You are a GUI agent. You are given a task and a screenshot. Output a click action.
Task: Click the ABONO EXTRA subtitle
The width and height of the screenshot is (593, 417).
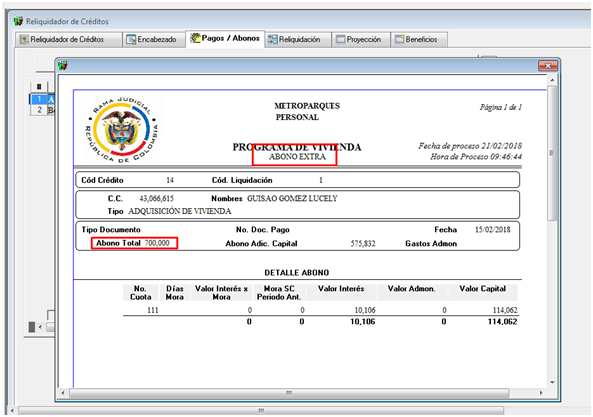(x=297, y=157)
